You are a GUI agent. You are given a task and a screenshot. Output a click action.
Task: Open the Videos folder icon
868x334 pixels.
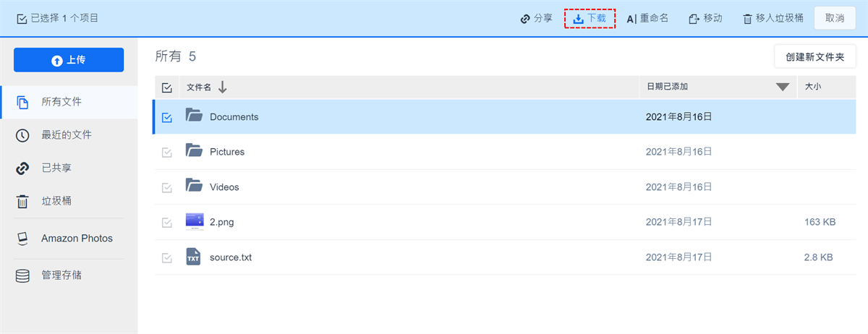[193, 186]
